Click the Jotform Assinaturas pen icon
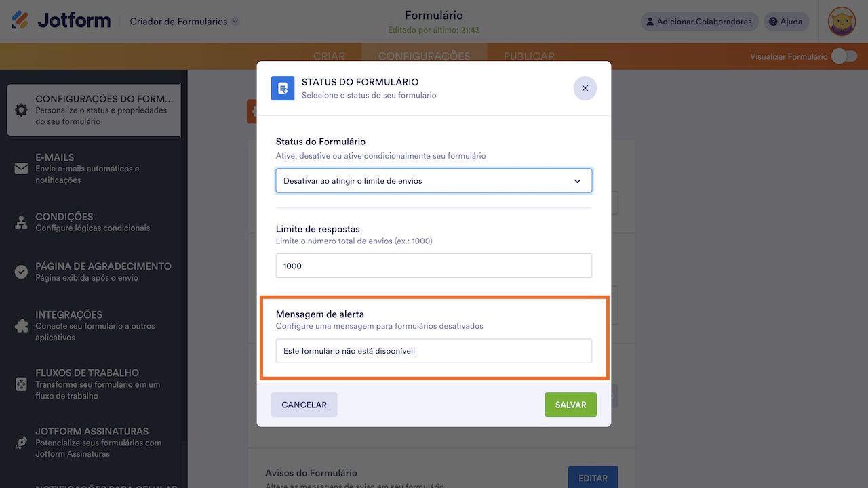 (21, 442)
